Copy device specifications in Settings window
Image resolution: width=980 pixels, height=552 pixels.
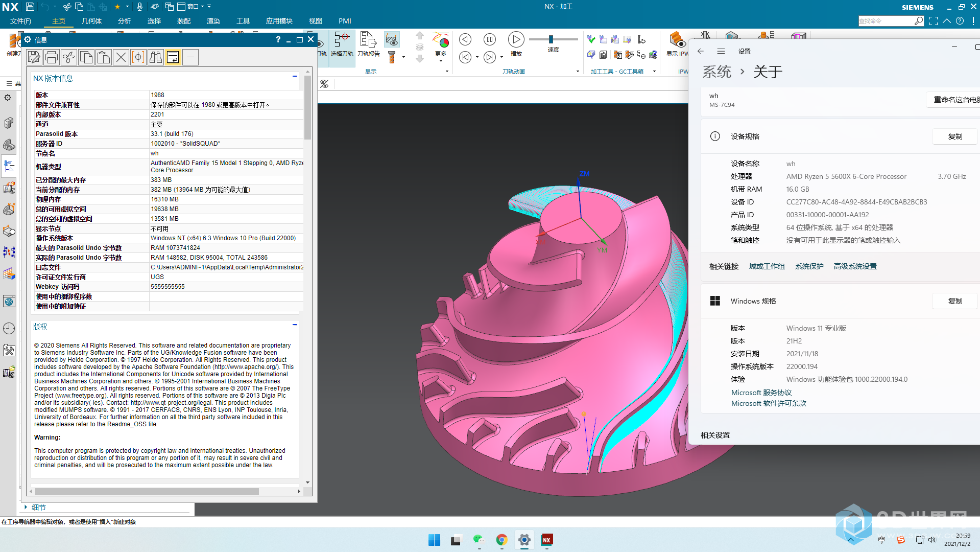(x=955, y=136)
